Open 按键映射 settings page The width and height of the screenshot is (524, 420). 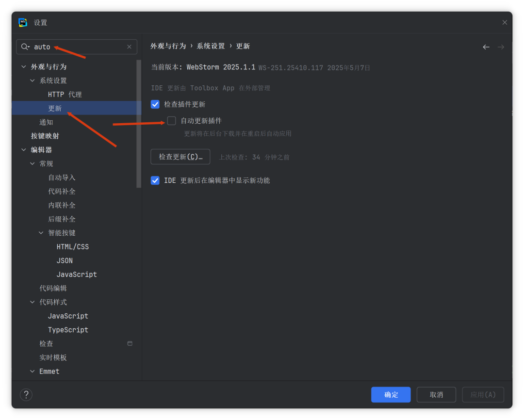pyautogui.click(x=45, y=136)
